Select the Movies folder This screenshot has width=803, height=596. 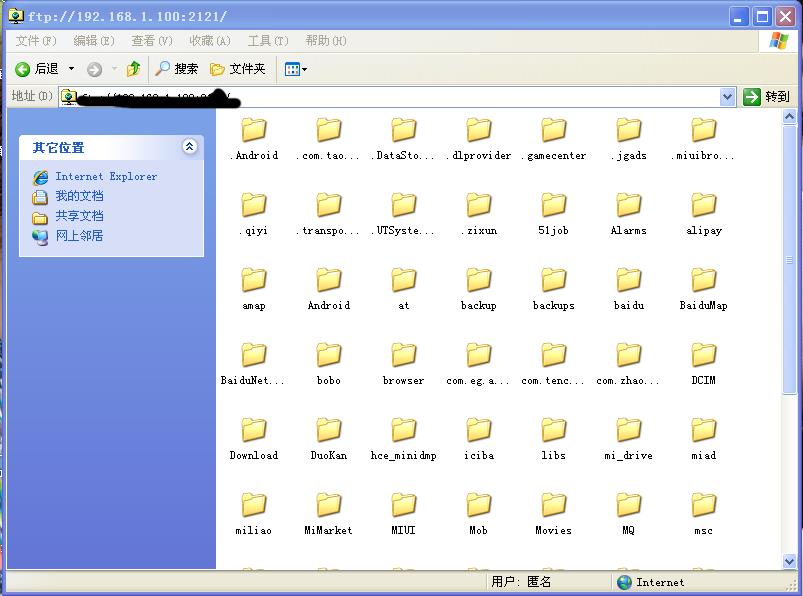pos(554,514)
